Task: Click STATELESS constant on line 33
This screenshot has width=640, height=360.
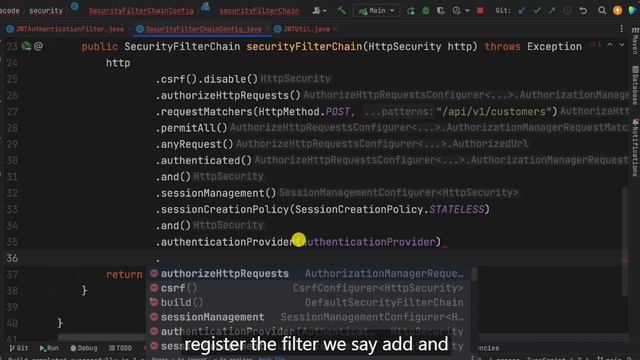Action: [x=456, y=209]
